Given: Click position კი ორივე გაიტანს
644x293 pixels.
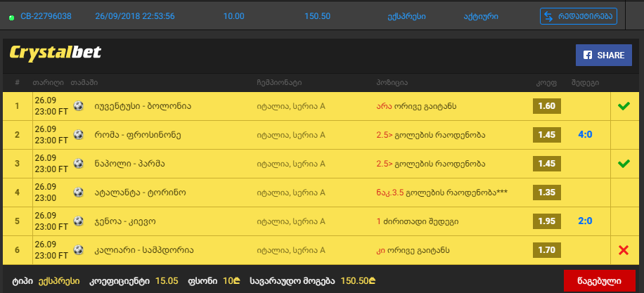Looking at the screenshot, I should (x=413, y=250).
